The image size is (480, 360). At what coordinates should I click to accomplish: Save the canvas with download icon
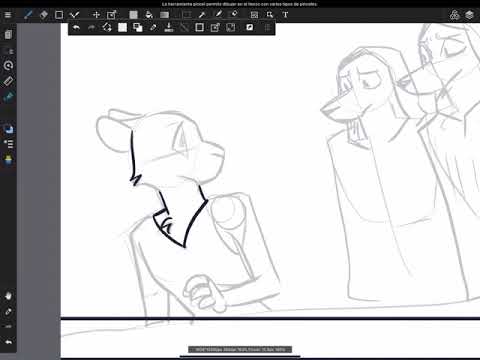click(169, 27)
